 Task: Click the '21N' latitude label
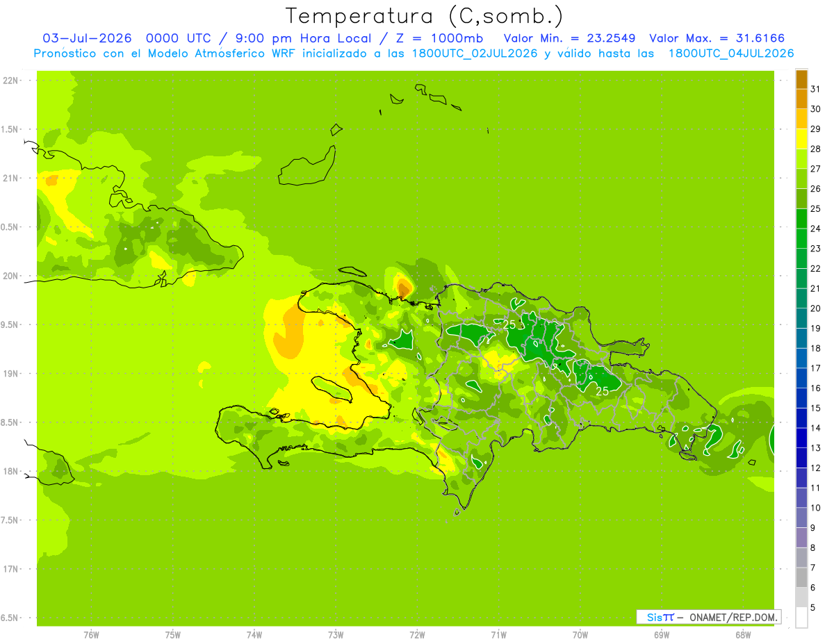tap(10, 179)
